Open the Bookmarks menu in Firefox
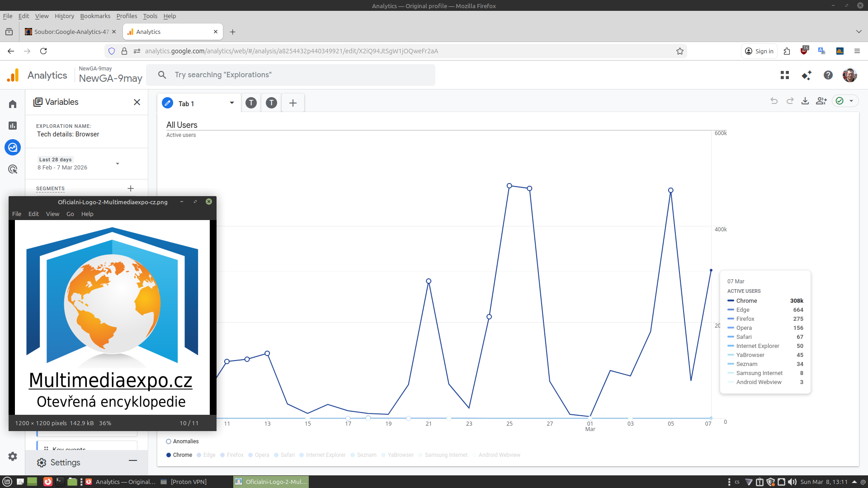 coord(95,16)
